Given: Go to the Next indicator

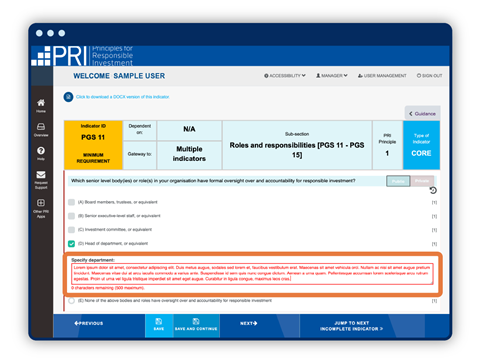Looking at the screenshot, I should [249, 323].
